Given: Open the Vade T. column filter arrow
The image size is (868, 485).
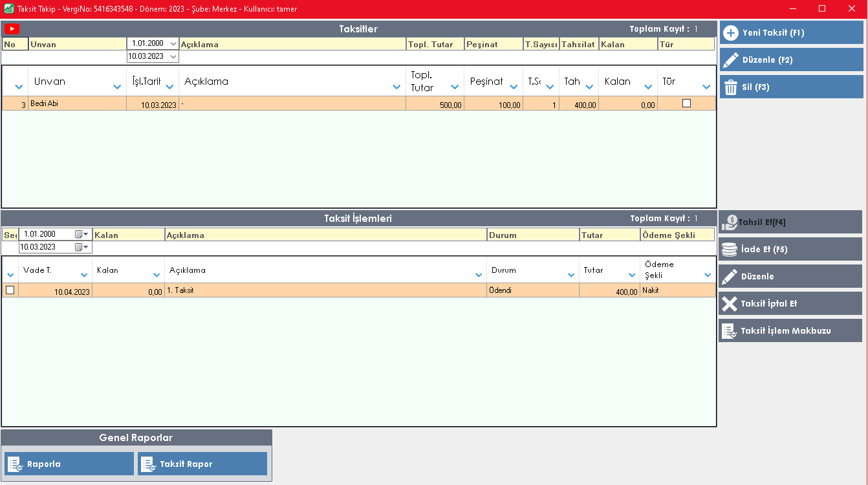Looking at the screenshot, I should click(x=83, y=275).
